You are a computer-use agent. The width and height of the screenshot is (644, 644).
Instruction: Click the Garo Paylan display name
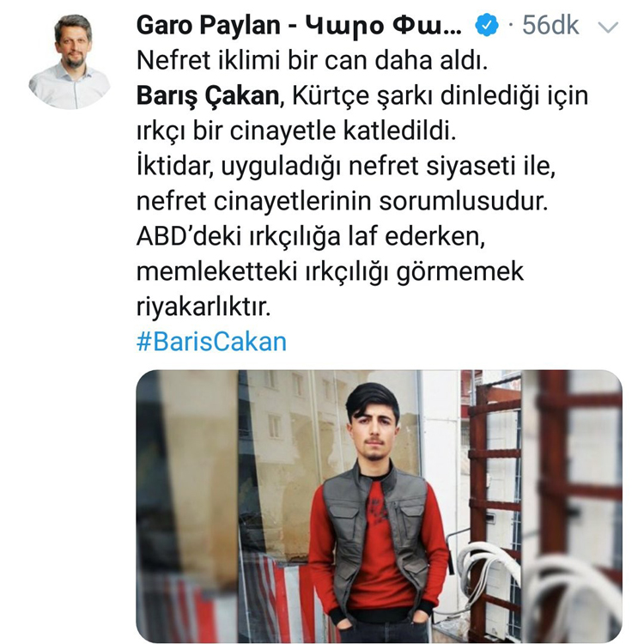click(x=209, y=26)
